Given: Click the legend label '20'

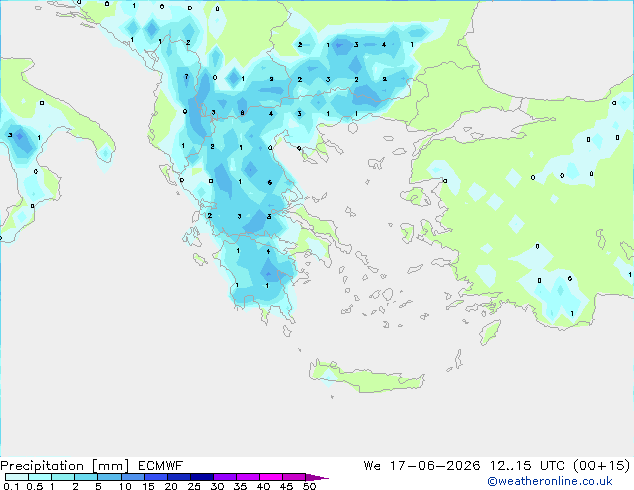Looking at the screenshot, I should pyautogui.click(x=171, y=486).
